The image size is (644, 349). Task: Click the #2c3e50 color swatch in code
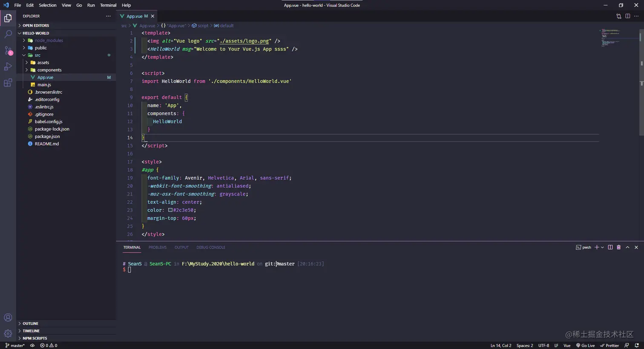point(170,210)
